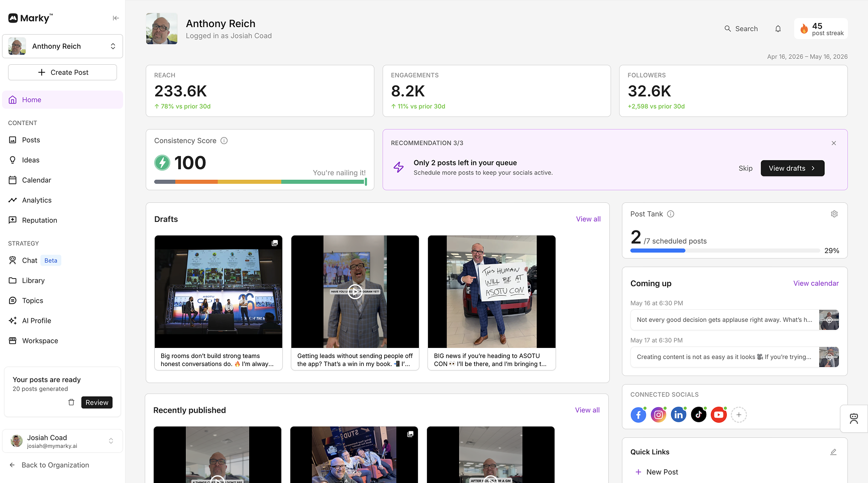
Task: Open Post Tank settings gear
Action: coord(834,214)
